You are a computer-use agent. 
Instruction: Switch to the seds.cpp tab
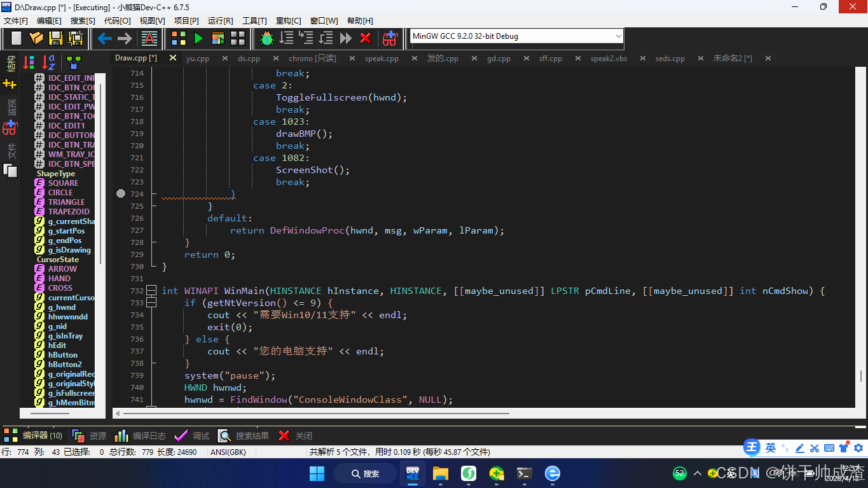pyautogui.click(x=670, y=59)
